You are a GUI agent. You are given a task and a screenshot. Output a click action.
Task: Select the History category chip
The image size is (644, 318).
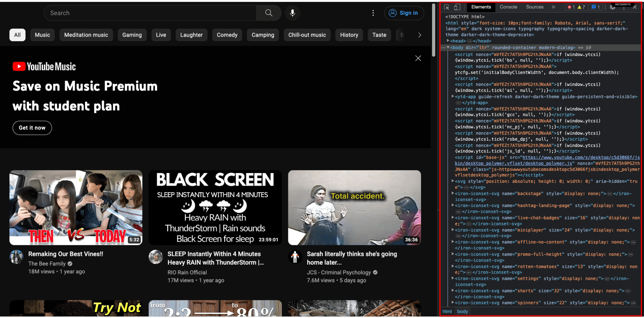click(349, 35)
